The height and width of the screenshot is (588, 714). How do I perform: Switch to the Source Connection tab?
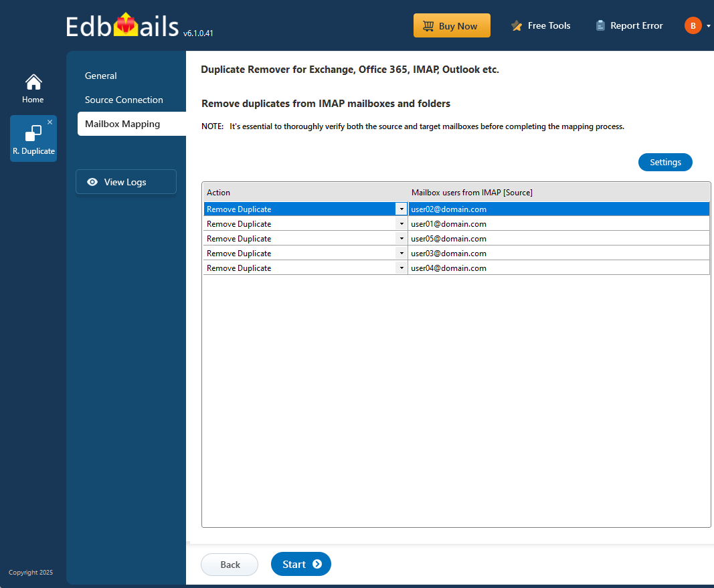(123, 100)
